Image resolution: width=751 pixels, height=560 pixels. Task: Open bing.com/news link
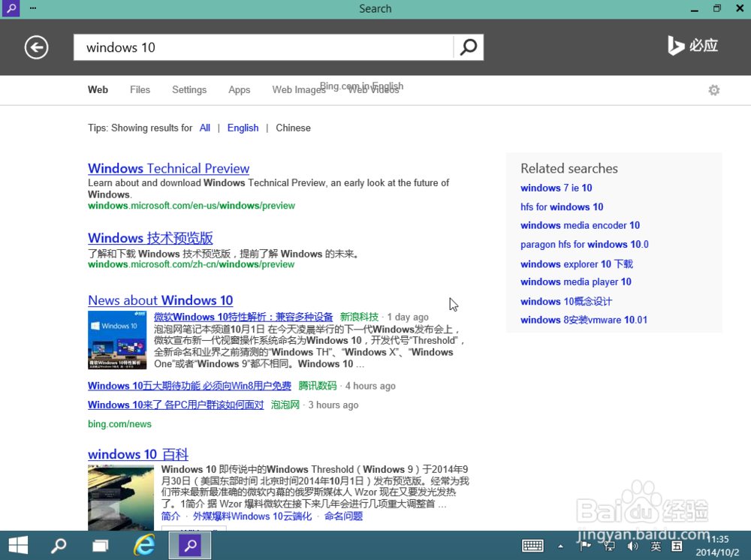pyautogui.click(x=119, y=424)
